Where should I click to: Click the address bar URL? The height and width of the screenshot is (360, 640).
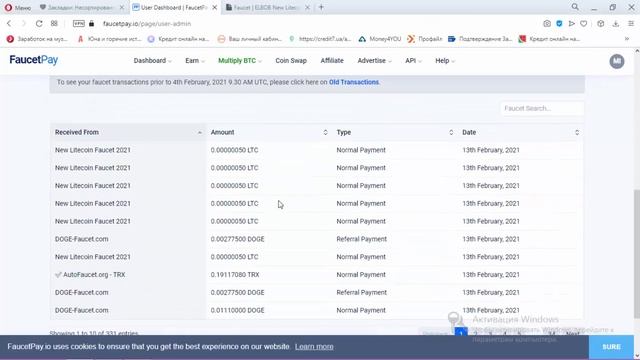(x=147, y=24)
